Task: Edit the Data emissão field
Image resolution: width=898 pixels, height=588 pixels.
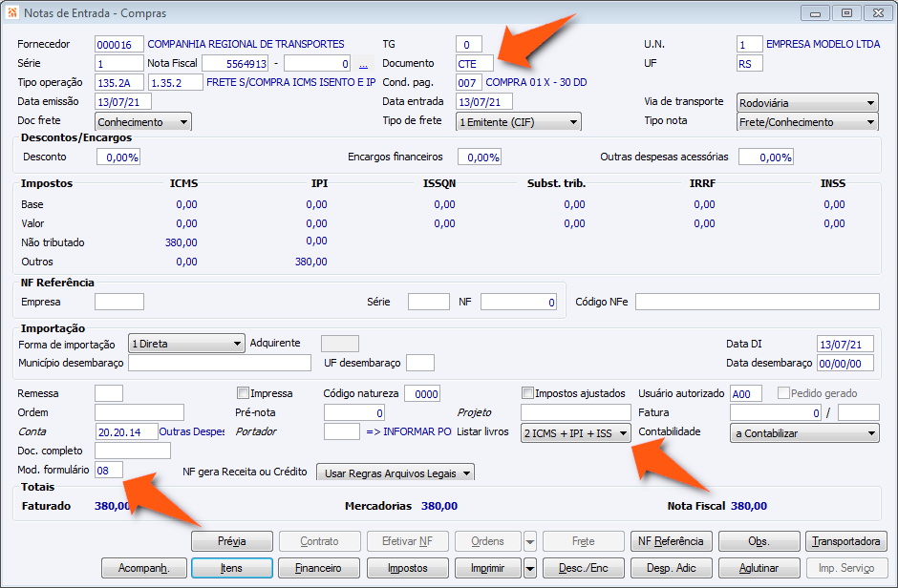Action: click(x=123, y=102)
